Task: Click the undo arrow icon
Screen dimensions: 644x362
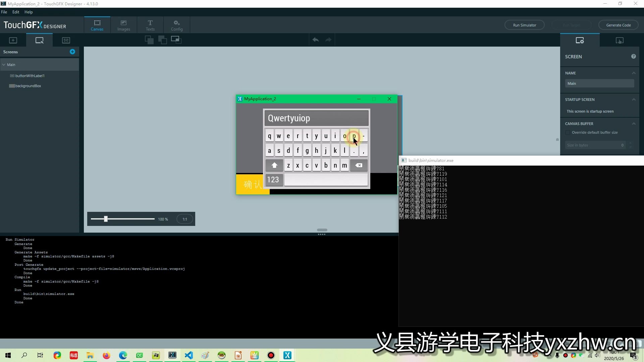Action: (315, 40)
